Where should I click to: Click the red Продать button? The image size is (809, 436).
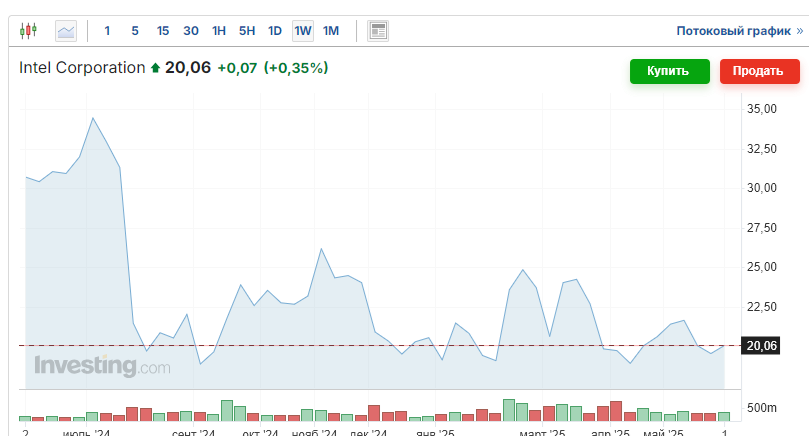760,71
